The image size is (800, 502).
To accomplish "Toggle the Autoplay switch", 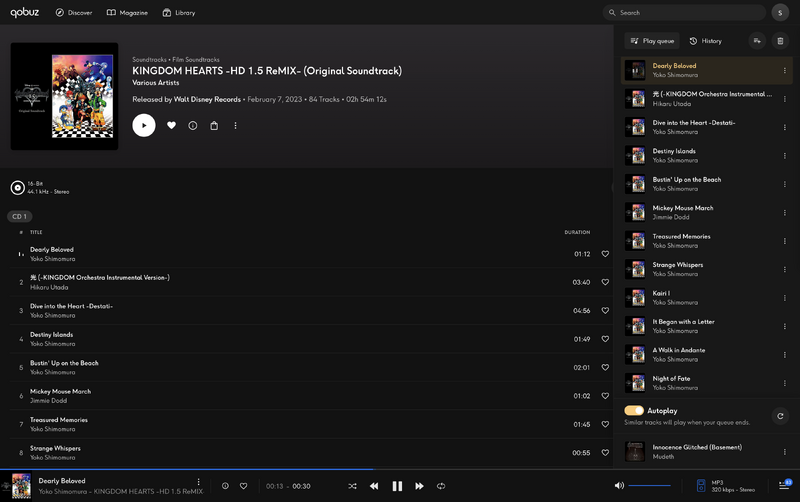I will click(634, 411).
